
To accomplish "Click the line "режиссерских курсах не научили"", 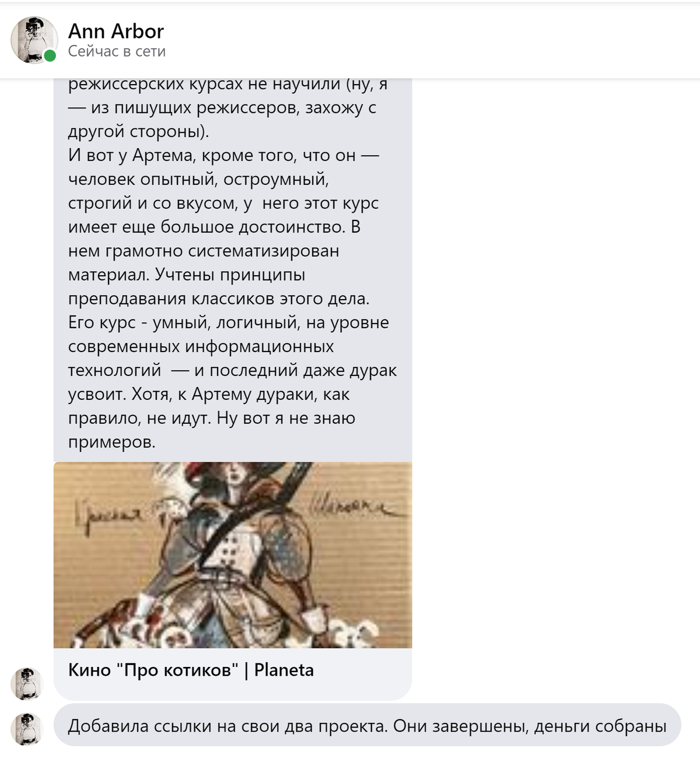I will pyautogui.click(x=228, y=85).
